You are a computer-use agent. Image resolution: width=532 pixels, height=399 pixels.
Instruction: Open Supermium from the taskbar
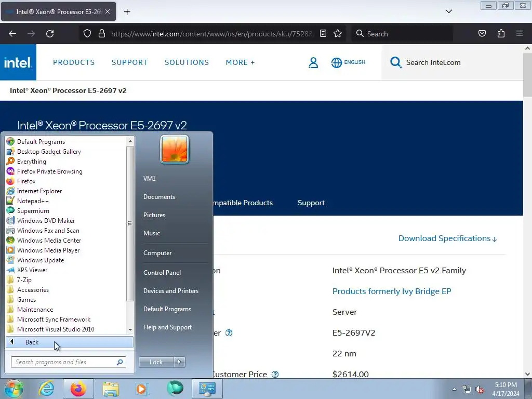175,389
